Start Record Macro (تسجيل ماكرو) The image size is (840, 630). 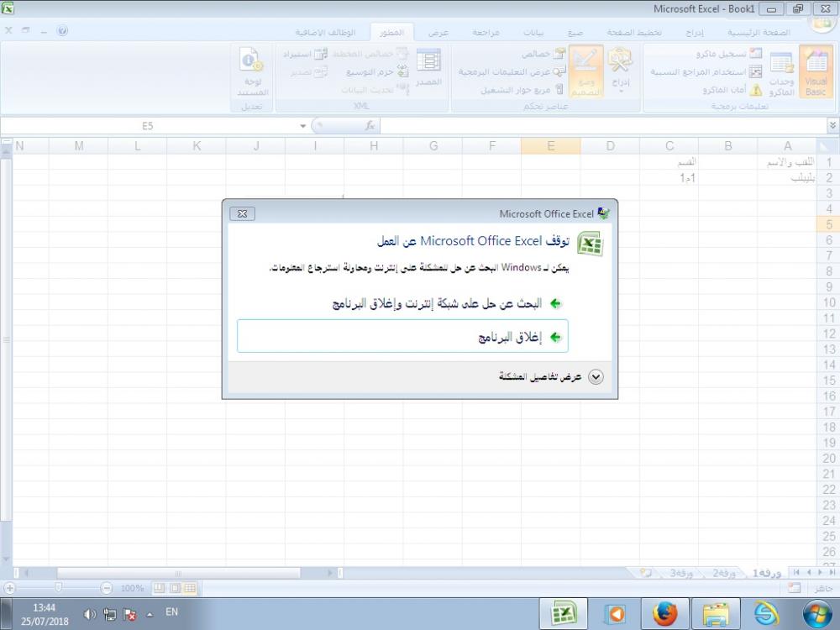(728, 54)
